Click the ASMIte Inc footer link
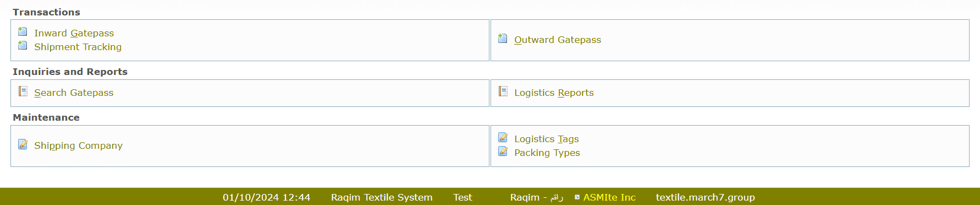Screen dimensions: 980x205 click(x=609, y=197)
